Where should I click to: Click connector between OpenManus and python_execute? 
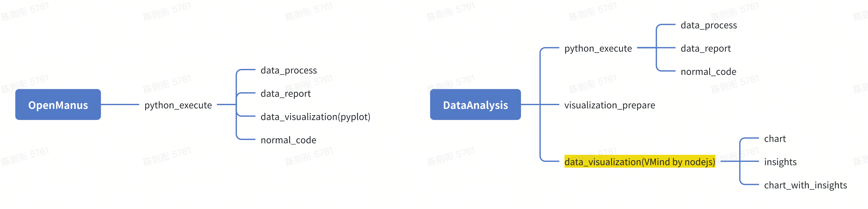(120, 105)
